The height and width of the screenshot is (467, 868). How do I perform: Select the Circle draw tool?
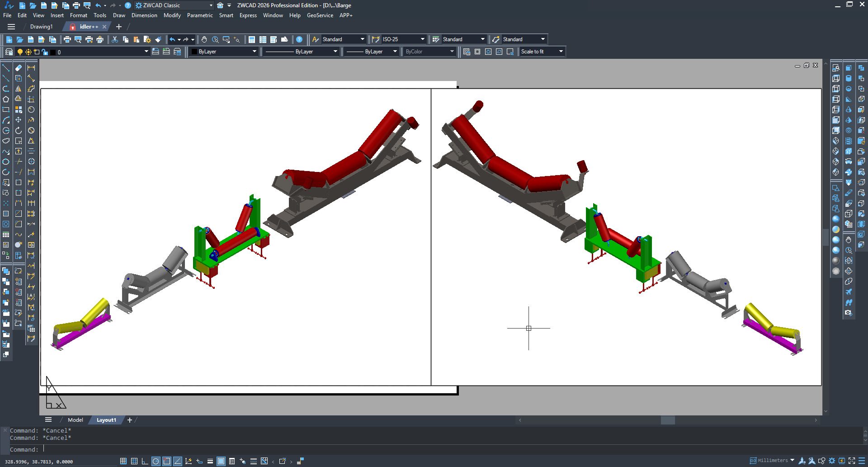(6, 130)
